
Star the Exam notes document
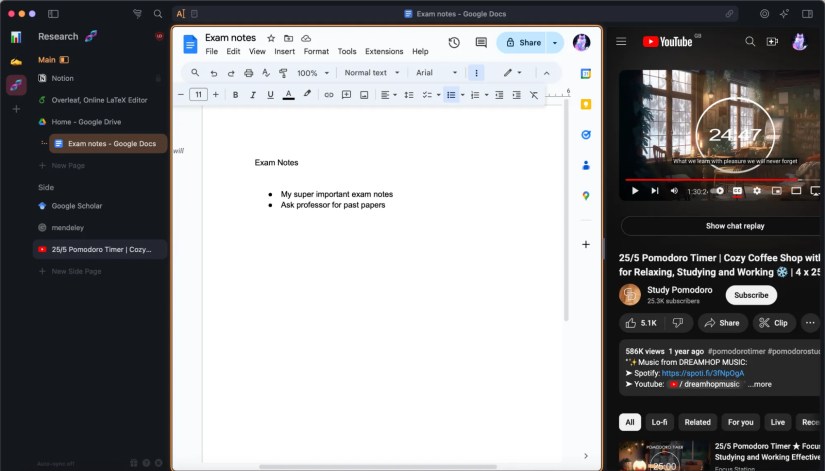click(271, 38)
